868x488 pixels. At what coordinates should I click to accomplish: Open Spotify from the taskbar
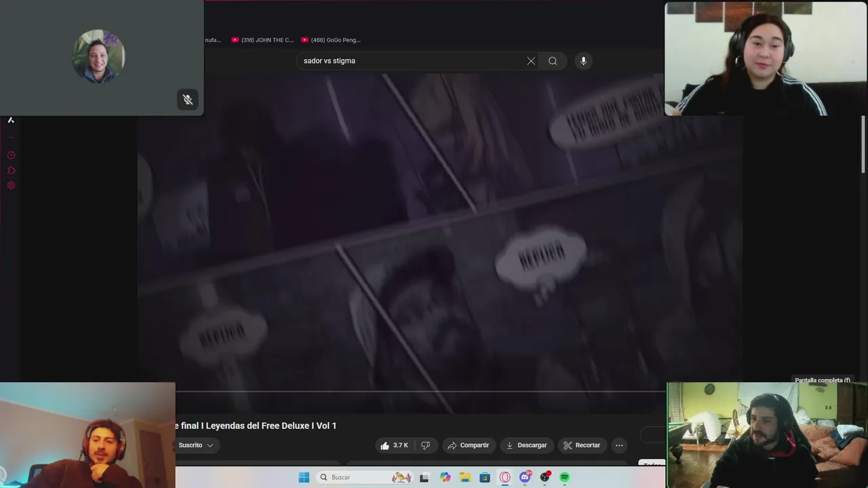point(564,477)
